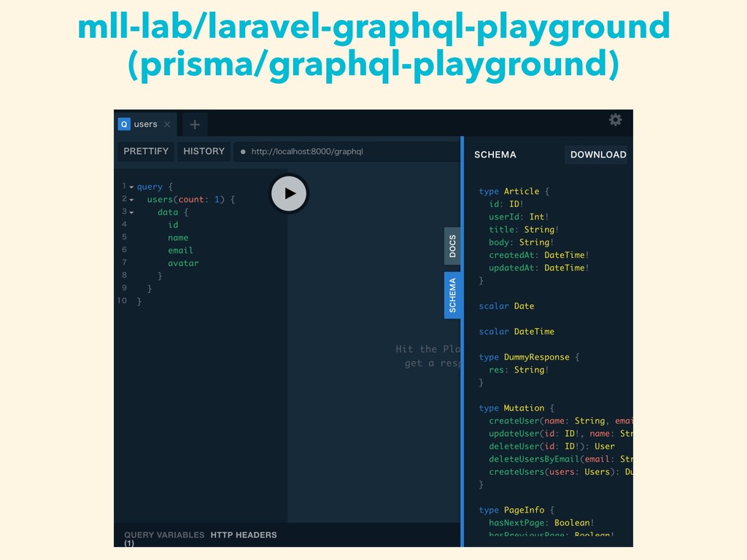The width and height of the screenshot is (747, 560).
Task: Open the HISTORY panel
Action: (x=204, y=152)
